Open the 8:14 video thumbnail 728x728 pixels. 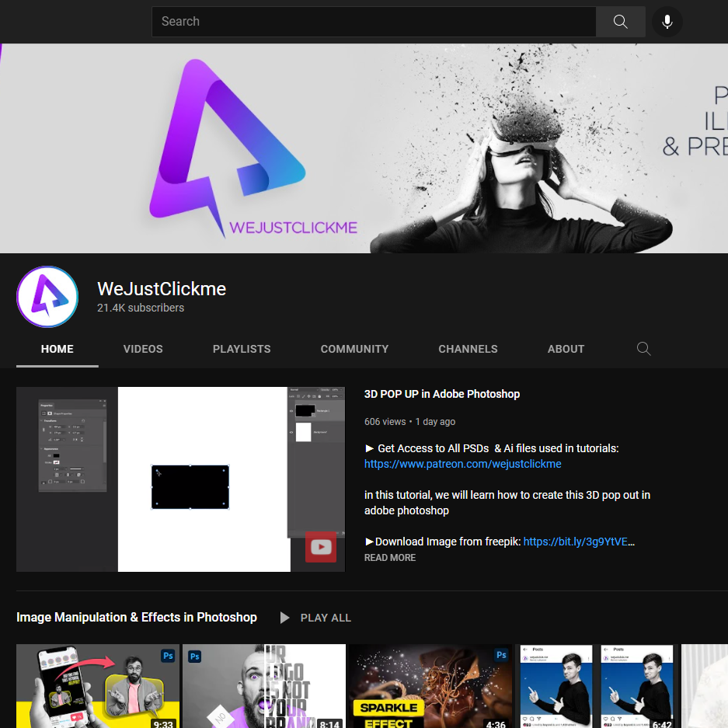263,686
